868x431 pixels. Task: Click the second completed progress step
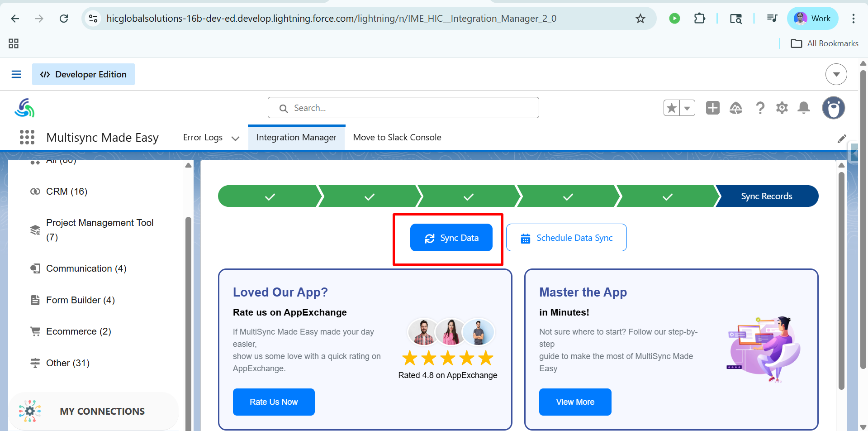(370, 196)
